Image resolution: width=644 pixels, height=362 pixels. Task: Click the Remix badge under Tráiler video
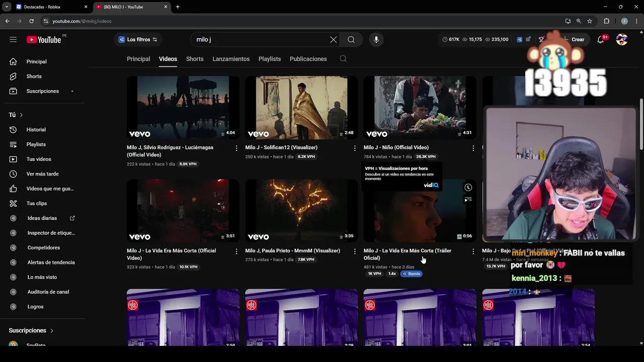(412, 274)
